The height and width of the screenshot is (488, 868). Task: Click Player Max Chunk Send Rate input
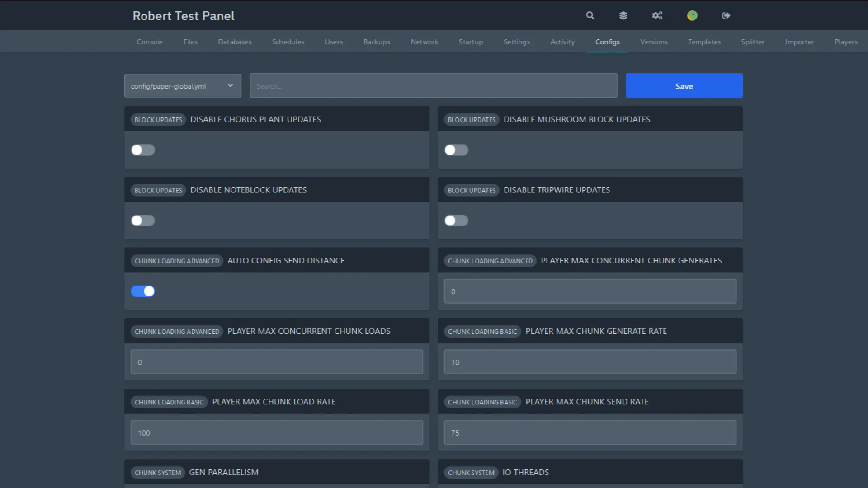pyautogui.click(x=590, y=432)
